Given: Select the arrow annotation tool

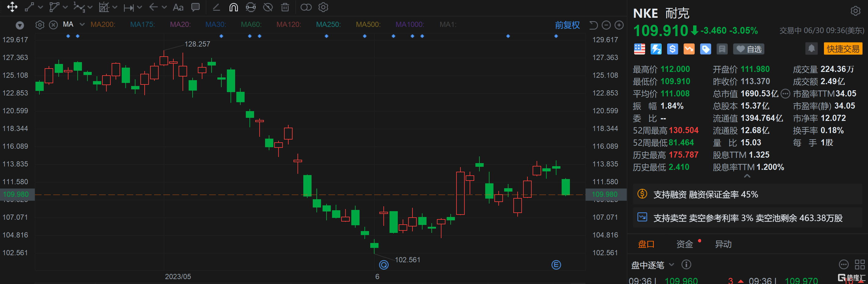Looking at the screenshot, I should (x=153, y=7).
